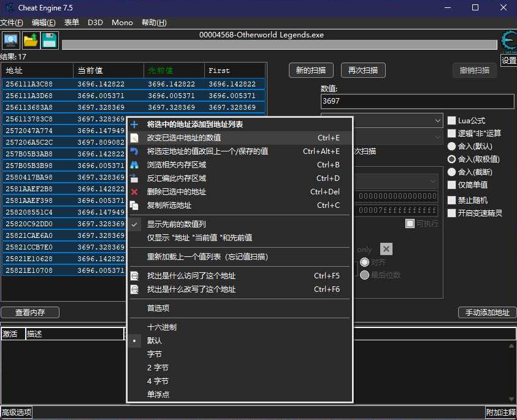Click the scan progress bar

pos(279,45)
